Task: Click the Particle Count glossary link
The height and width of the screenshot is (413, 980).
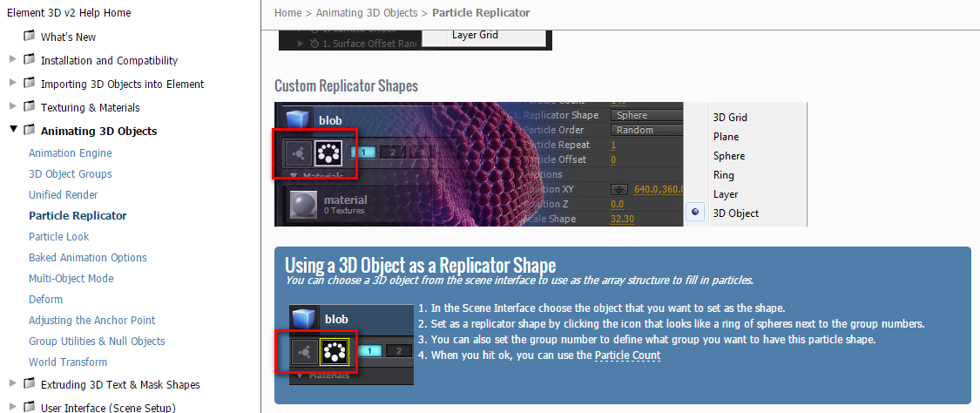Action: 627,355
